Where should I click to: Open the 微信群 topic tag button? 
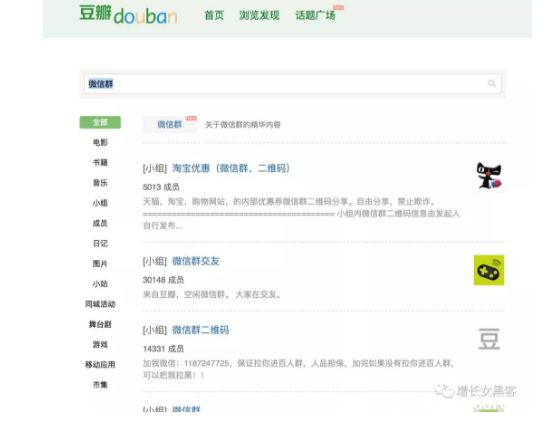(170, 124)
